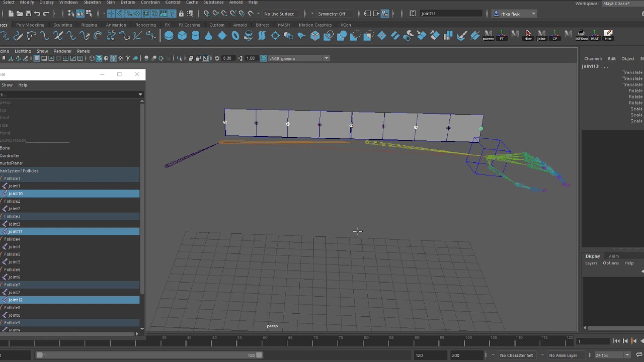The height and width of the screenshot is (362, 644).
Task: Open the 24 fps frame rate dropdown
Action: click(x=612, y=355)
